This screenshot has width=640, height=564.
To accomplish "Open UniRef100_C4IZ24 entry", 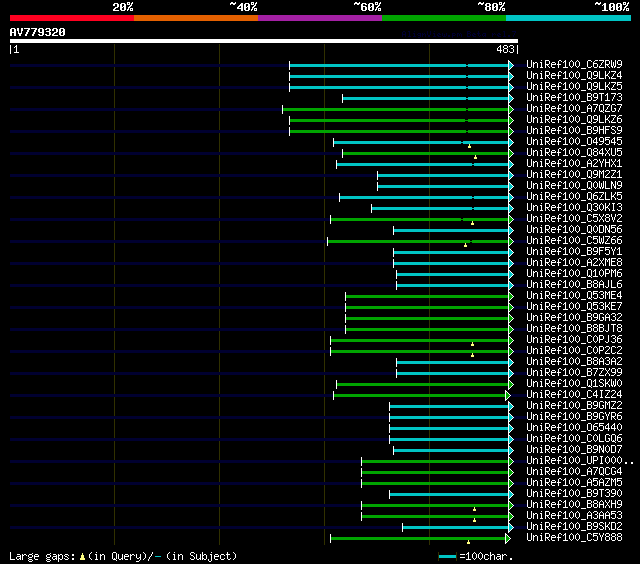I will pos(574,395).
